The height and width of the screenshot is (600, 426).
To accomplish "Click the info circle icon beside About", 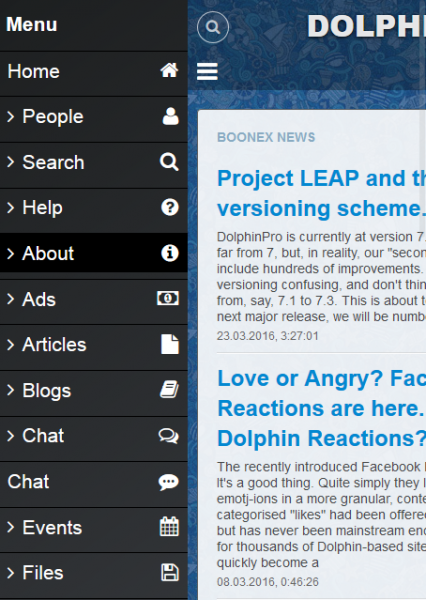I will [170, 253].
